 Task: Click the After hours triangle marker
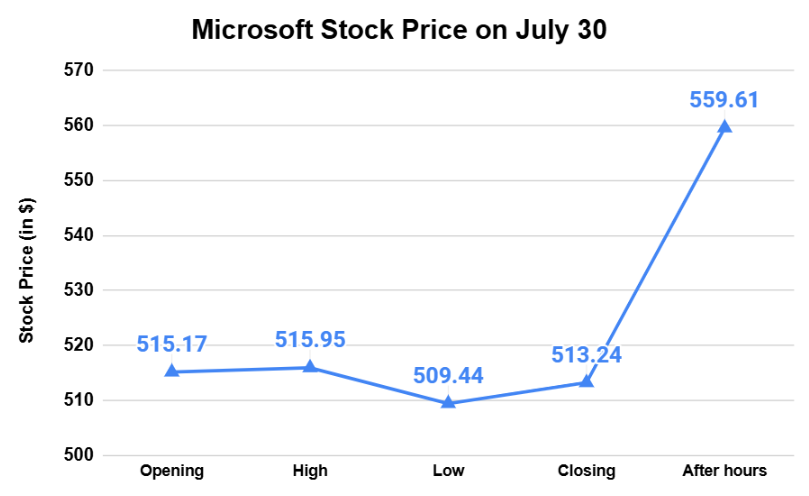[724, 127]
